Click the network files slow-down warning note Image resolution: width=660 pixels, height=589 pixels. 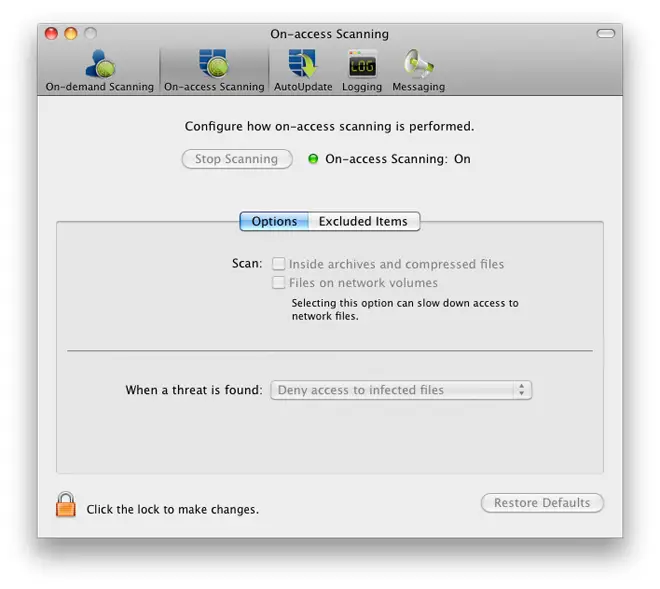pyautogui.click(x=405, y=309)
